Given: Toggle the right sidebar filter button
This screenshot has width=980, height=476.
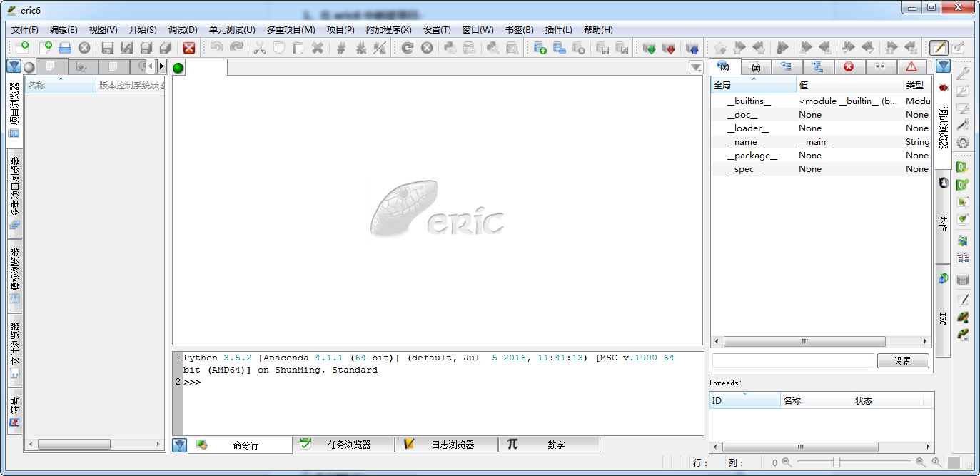Looking at the screenshot, I should [943, 66].
